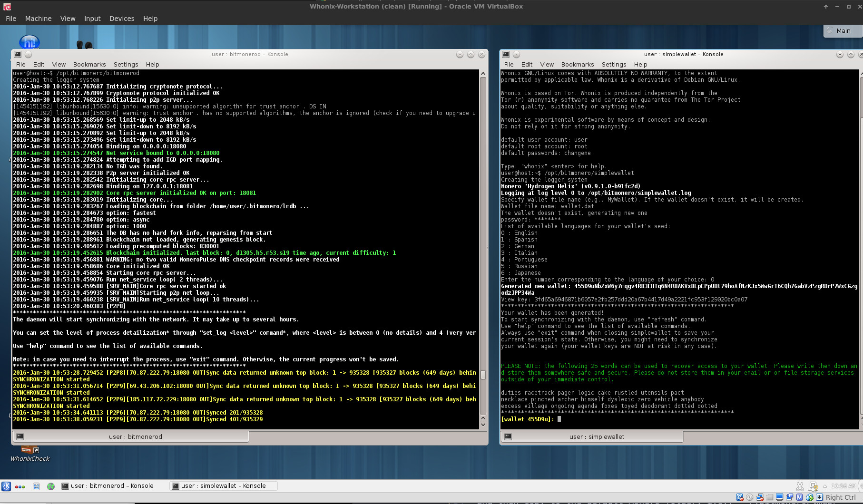Viewport: 863px width, 504px height.
Task: Click scroll-down arrow in bitmonerod terminal
Action: (483, 425)
